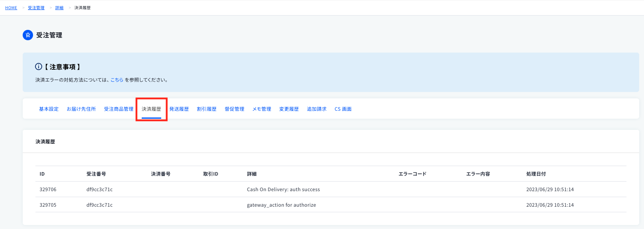
Task: Switch to the 基本設定 tab
Action: [49, 109]
